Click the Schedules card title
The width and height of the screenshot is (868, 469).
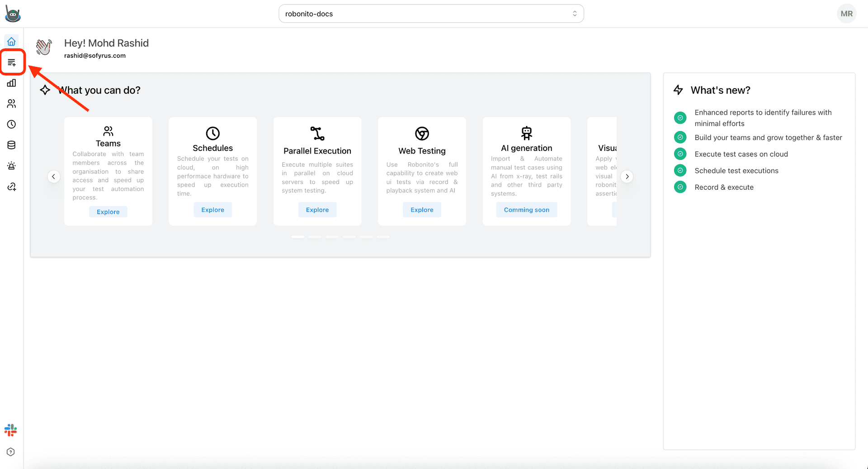(x=212, y=148)
